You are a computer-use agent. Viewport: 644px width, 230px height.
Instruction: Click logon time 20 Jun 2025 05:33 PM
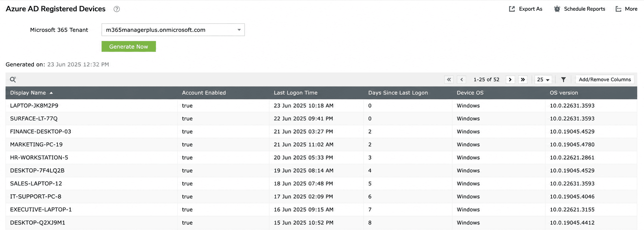[303, 157]
